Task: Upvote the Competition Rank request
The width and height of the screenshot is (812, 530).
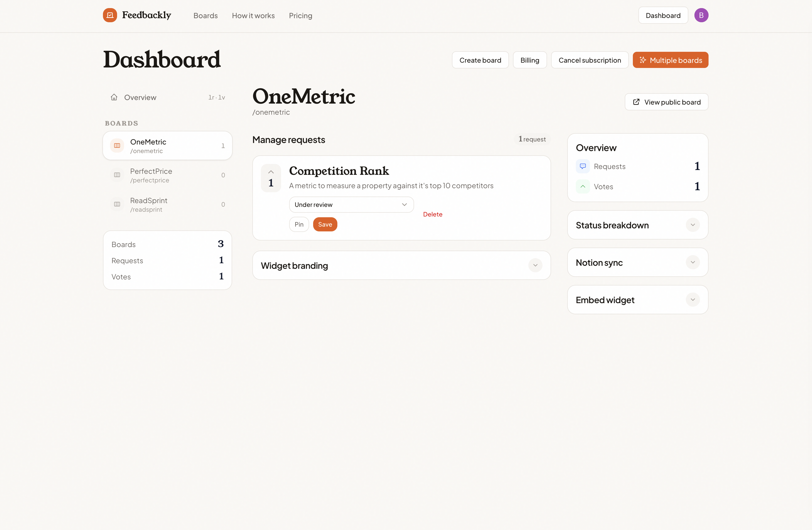Action: click(x=270, y=172)
